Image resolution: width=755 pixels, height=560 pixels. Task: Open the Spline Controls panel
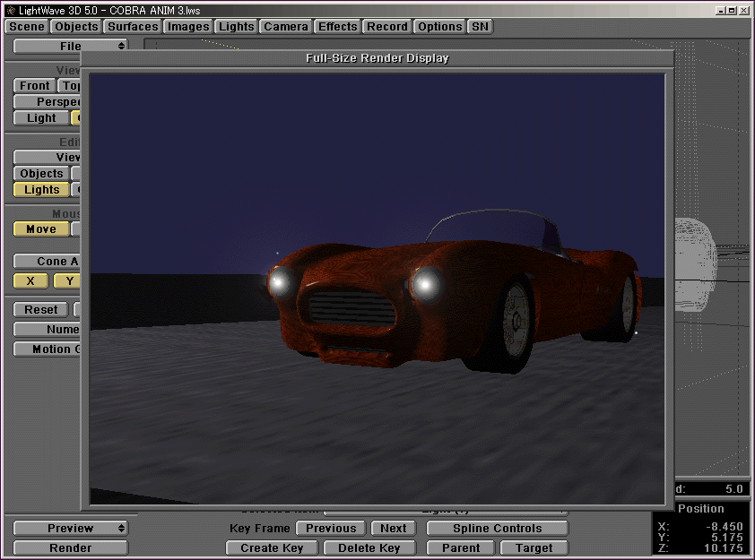pyautogui.click(x=497, y=528)
